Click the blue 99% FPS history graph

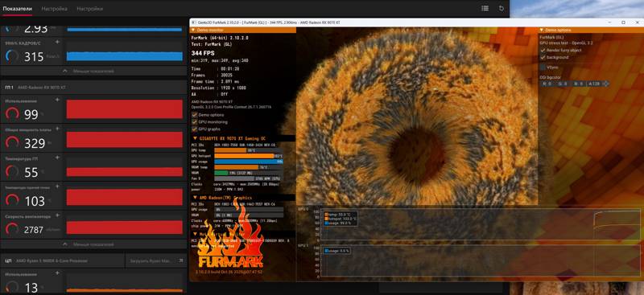click(125, 56)
